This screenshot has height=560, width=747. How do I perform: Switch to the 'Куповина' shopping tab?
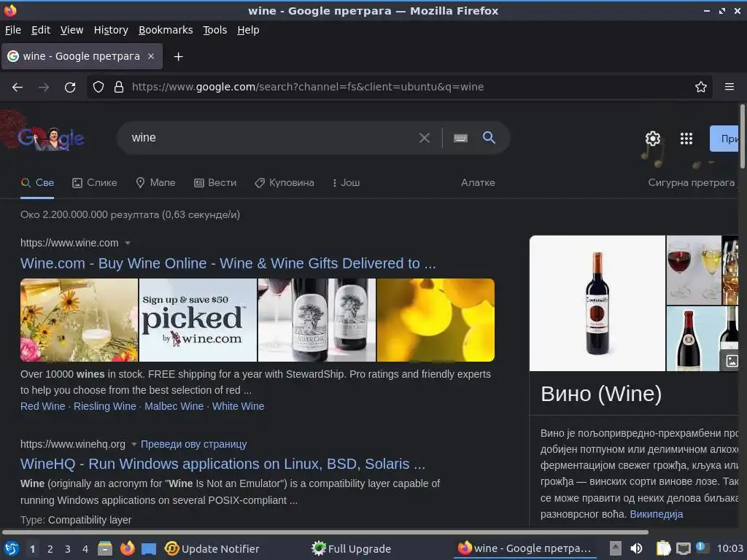coord(285,183)
